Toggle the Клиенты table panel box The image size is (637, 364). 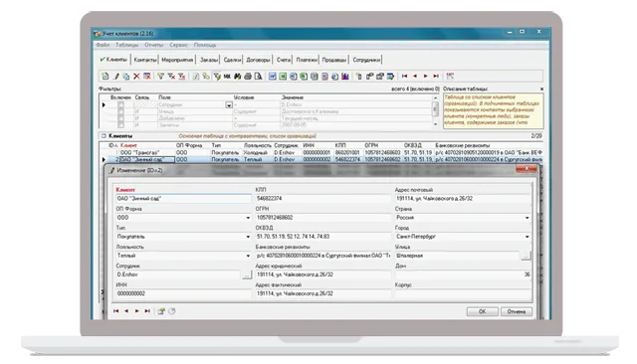tap(104, 136)
